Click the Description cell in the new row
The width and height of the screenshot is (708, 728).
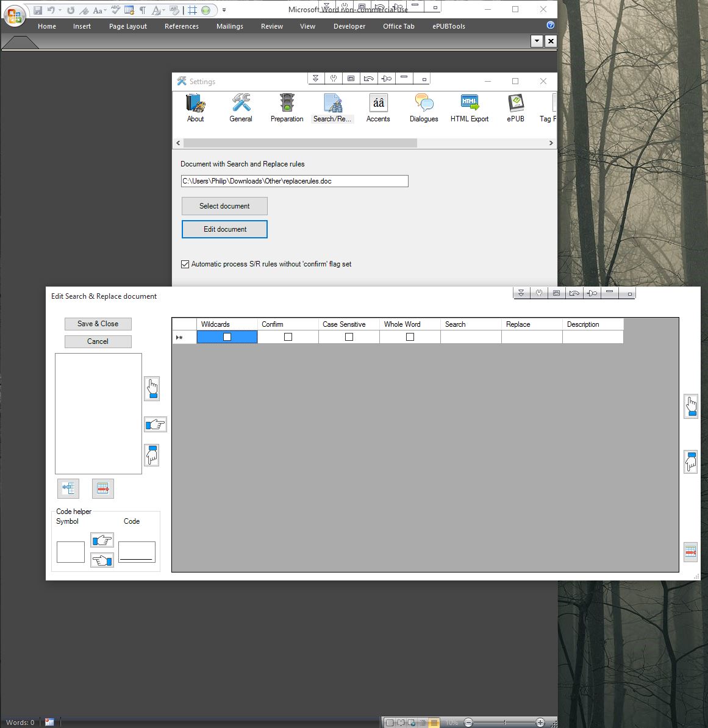(593, 337)
